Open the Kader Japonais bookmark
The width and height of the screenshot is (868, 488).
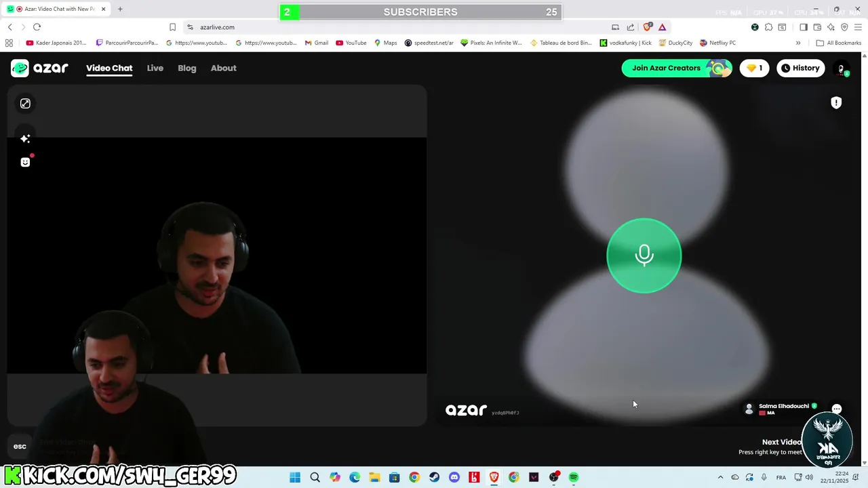pyautogui.click(x=56, y=43)
